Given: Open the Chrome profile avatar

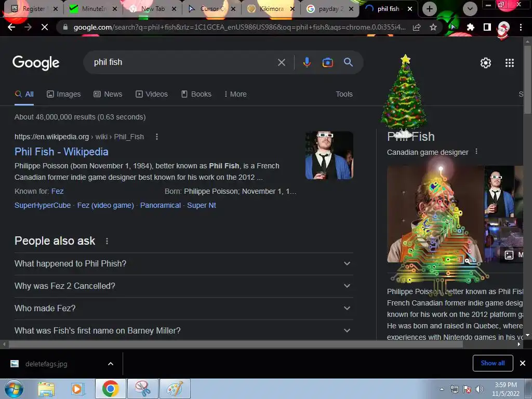Looking at the screenshot, I should (x=504, y=29).
